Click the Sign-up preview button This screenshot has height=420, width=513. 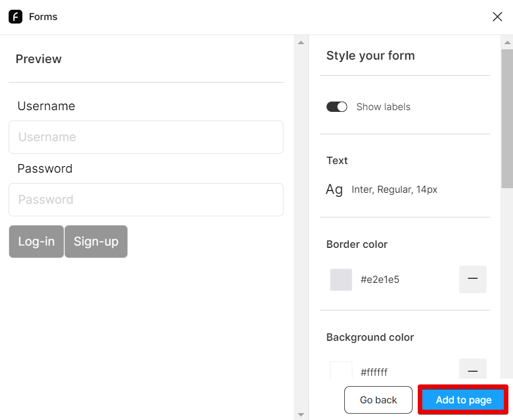pos(96,242)
